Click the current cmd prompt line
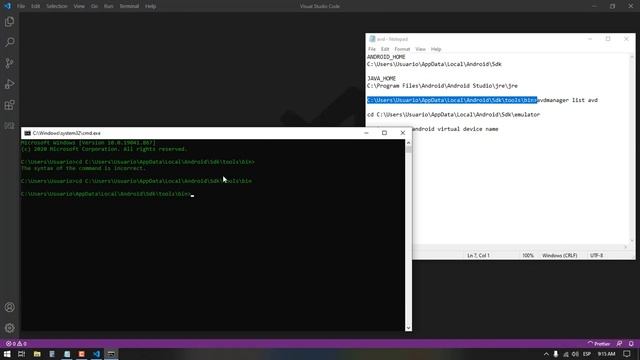640x360 pixels. [x=107, y=194]
